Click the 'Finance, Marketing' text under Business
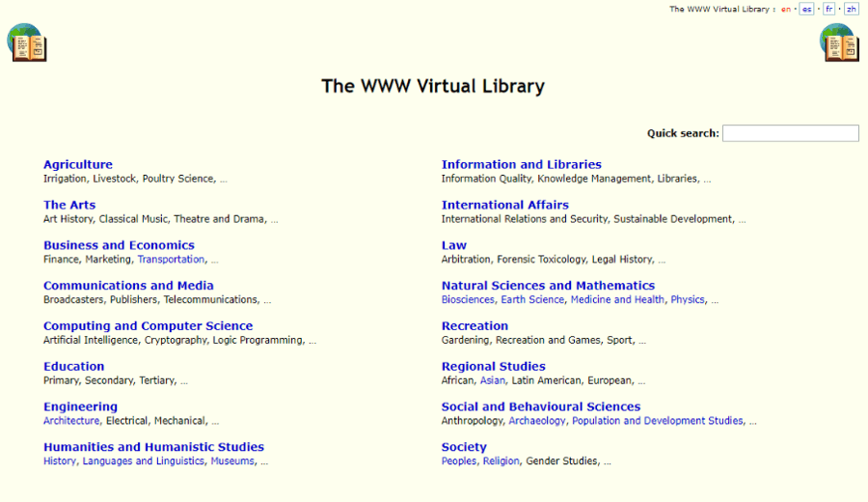 (87, 260)
